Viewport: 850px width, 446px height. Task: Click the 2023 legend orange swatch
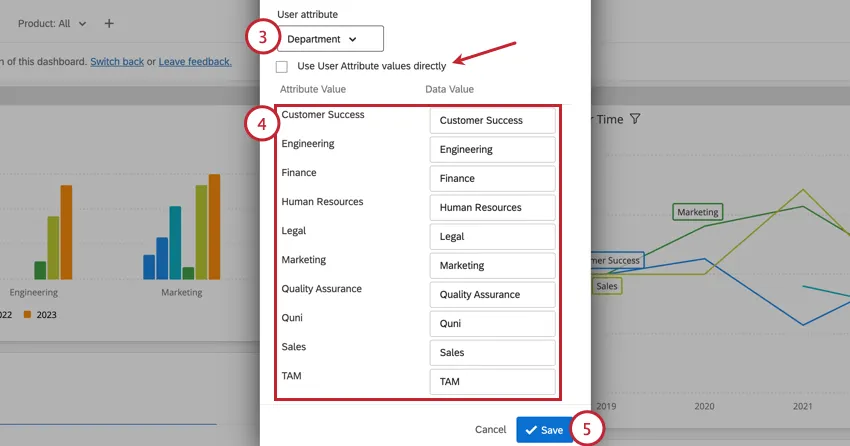point(27,314)
